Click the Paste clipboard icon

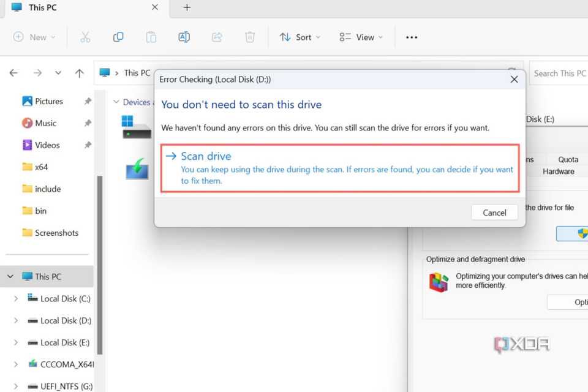tap(151, 37)
